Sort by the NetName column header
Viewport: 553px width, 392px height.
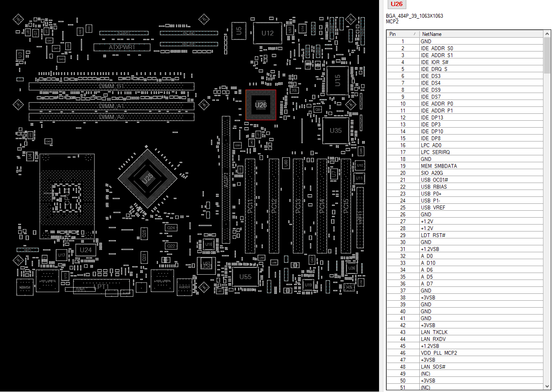pyautogui.click(x=482, y=34)
